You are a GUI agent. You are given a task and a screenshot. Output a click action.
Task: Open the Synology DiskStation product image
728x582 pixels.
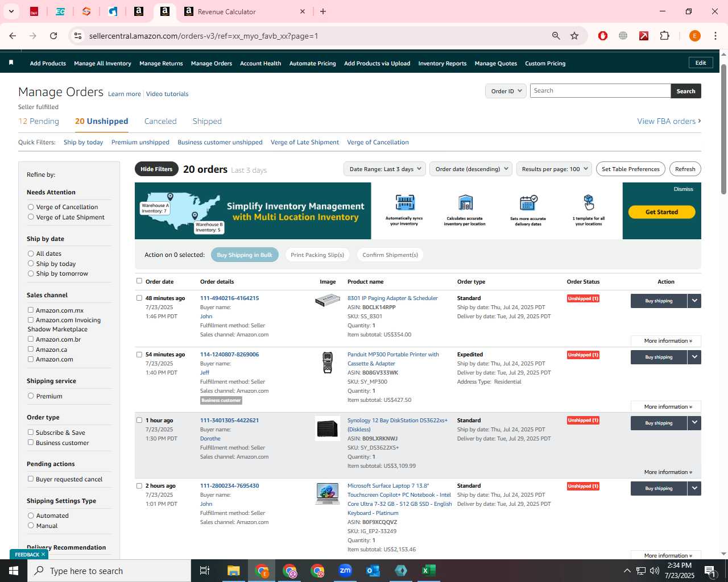(x=328, y=428)
